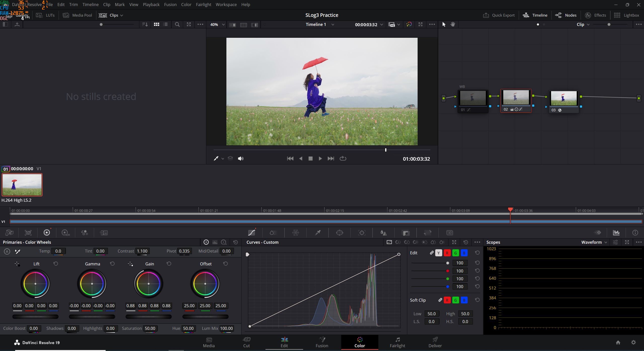Toggle the LUTs panel button
644x351 pixels.
[x=45, y=15]
